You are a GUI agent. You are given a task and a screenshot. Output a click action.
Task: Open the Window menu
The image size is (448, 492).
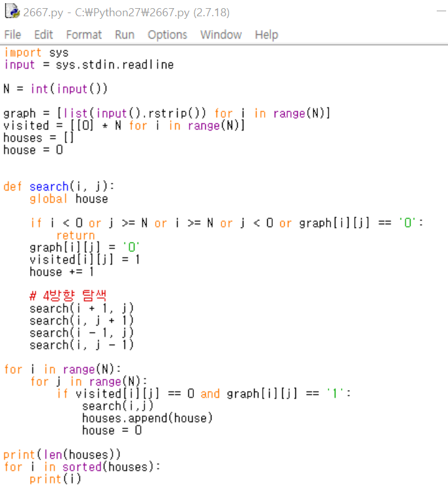221,34
